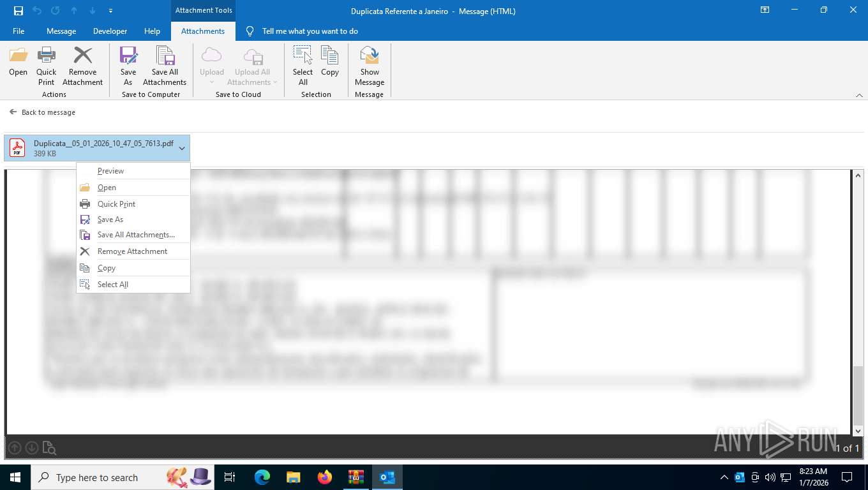Open the Customize Quick Access Toolbar dropdown
The image size is (868, 490).
111,11
